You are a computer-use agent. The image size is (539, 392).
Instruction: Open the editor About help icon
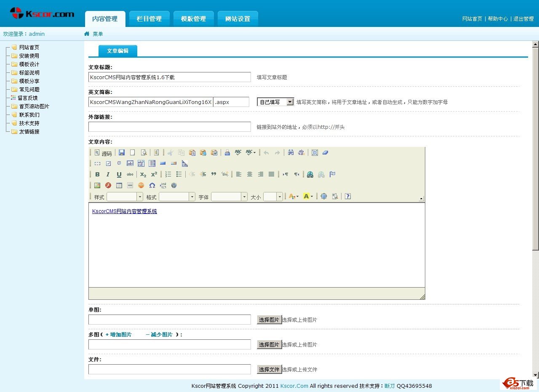tap(348, 196)
